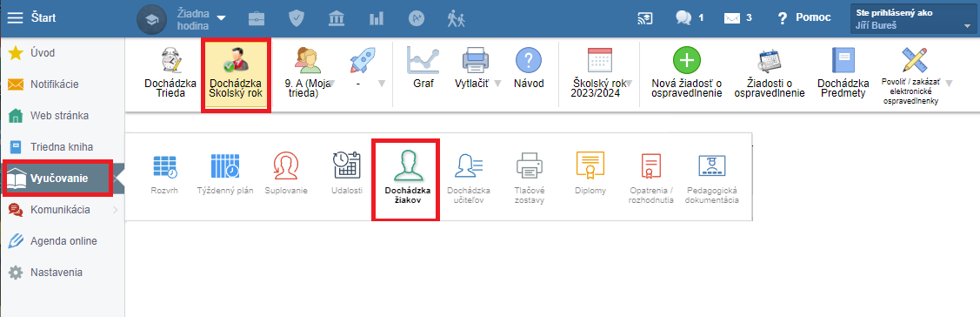This screenshot has width=980, height=317.
Task: Switch to Dochádzka Trieda view
Action: coord(170,72)
